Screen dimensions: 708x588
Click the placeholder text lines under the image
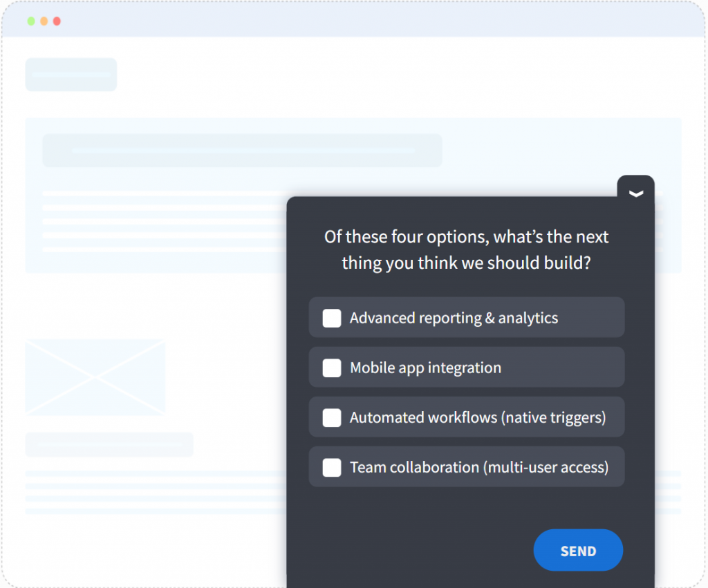[x=152, y=492]
